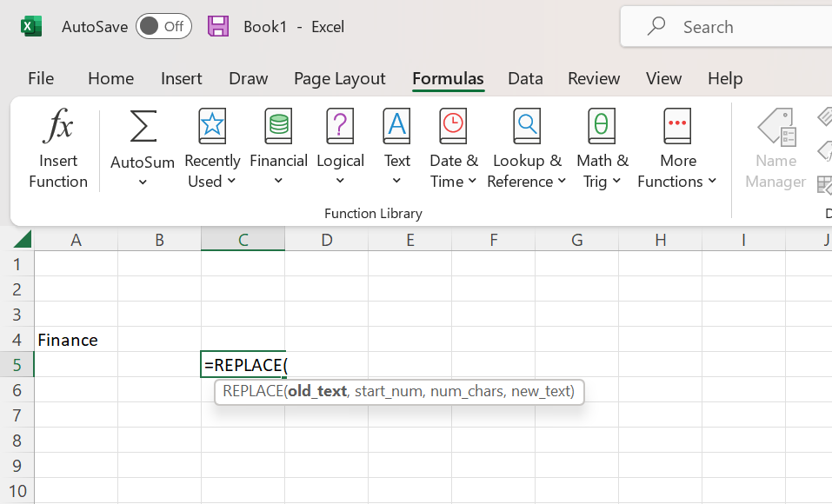Open the File menu
This screenshot has width=832, height=504.
[41, 78]
